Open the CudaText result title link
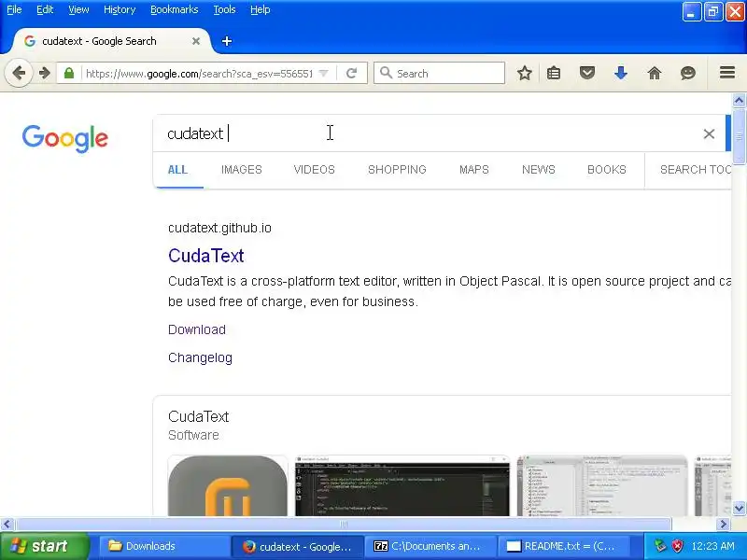Image resolution: width=747 pixels, height=560 pixels. pyautogui.click(x=205, y=256)
